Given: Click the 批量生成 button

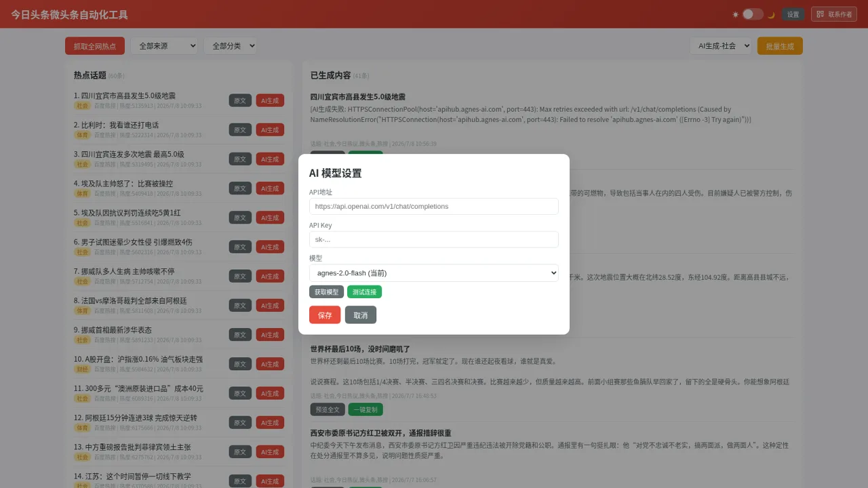Looking at the screenshot, I should (x=780, y=46).
